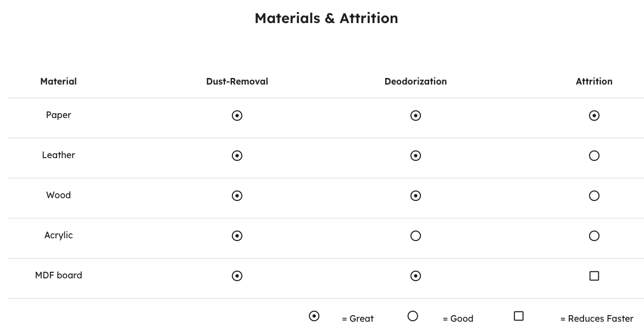The width and height of the screenshot is (644, 336).
Task: Click the MDF board Attrition square icon
Action: pos(594,276)
